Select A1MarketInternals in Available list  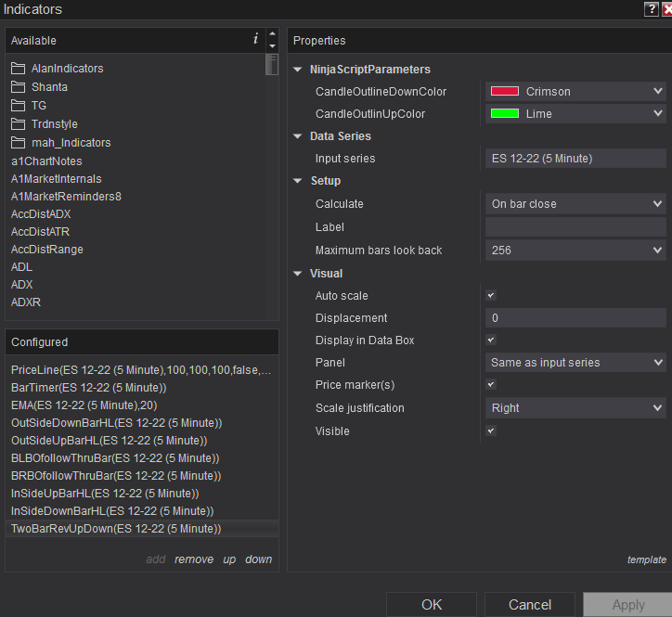[x=56, y=179]
